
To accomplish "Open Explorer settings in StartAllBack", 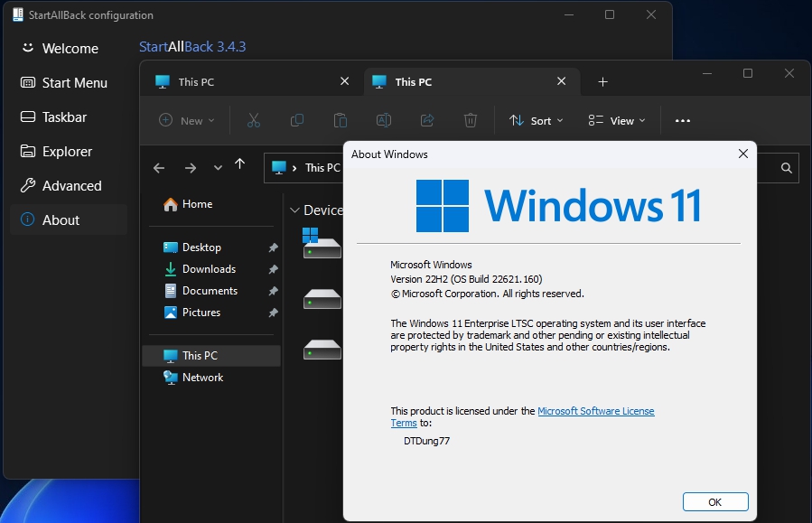I will (69, 151).
